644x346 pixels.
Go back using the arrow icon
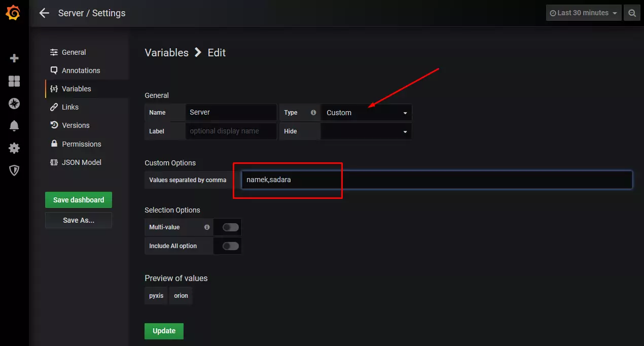45,13
